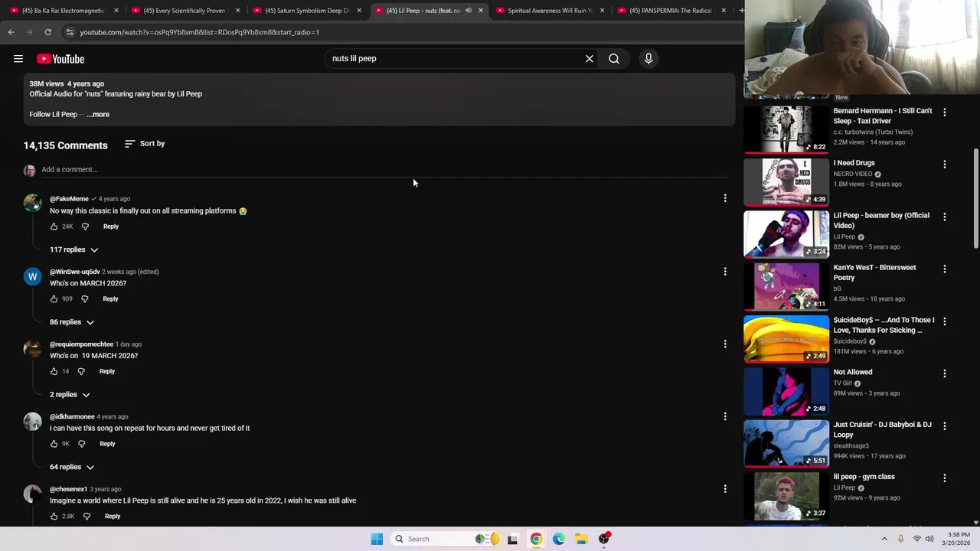
Task: Switch to Saturn Symbolism Deep Dive tab
Action: (x=306, y=11)
